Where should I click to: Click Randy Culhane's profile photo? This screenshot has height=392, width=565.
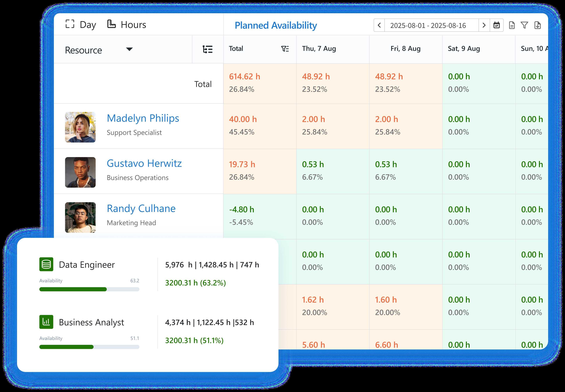coord(80,217)
